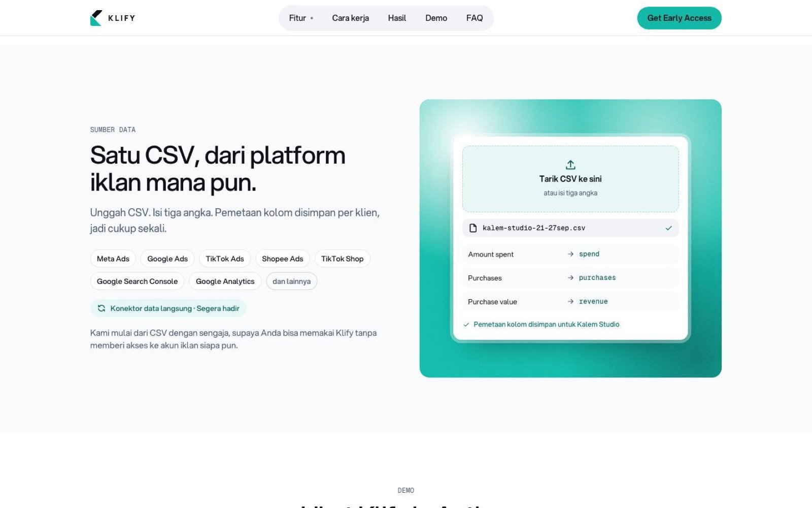Select the TikTok Shop chip
The height and width of the screenshot is (508, 812).
click(x=342, y=259)
